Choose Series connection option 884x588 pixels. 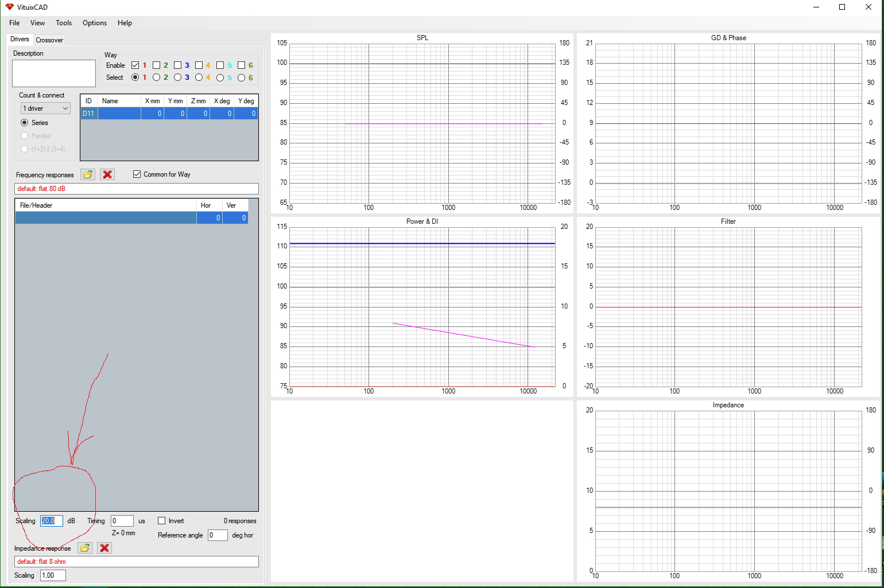25,123
